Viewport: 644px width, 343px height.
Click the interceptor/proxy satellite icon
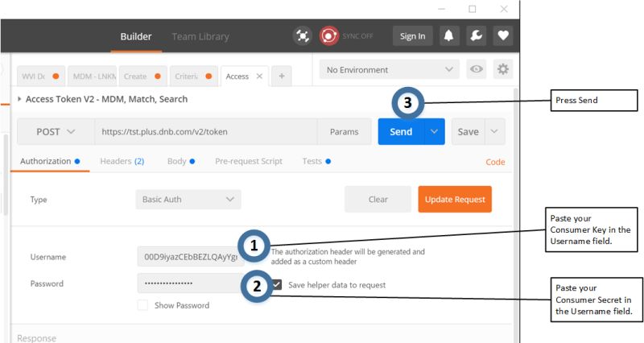pos(303,36)
